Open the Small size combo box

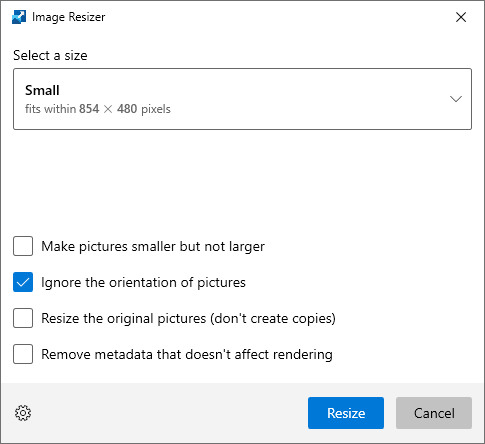point(242,99)
